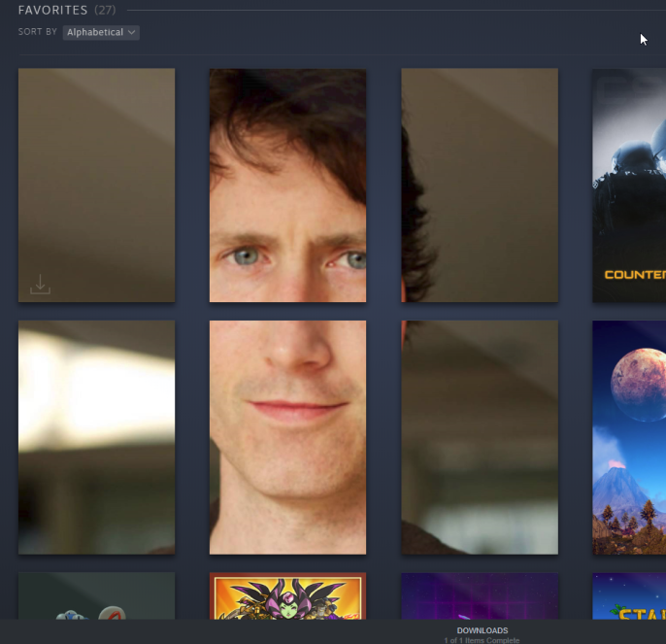This screenshot has height=644, width=666.
Task: Open the game tile with planet and volcano
Action: [629, 437]
